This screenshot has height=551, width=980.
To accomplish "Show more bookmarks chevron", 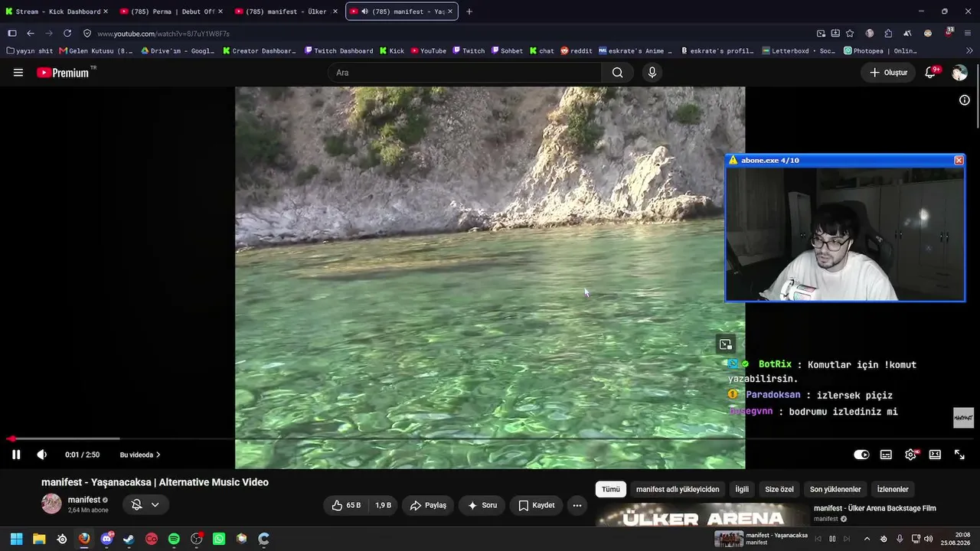I will 969,51.
